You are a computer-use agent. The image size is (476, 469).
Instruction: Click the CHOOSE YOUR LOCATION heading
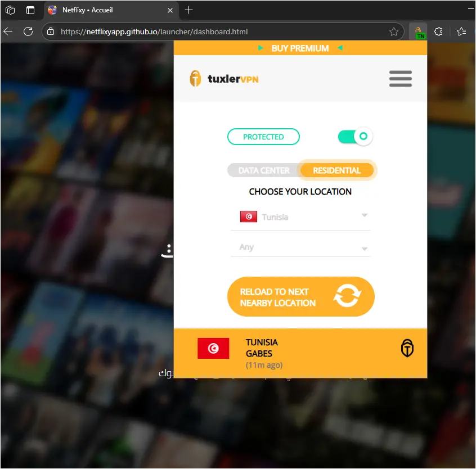[x=300, y=192]
